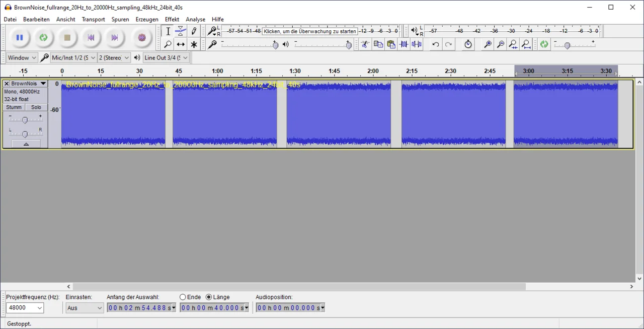The width and height of the screenshot is (644, 329).
Task: Open the Erzeugen menu
Action: (x=147, y=19)
